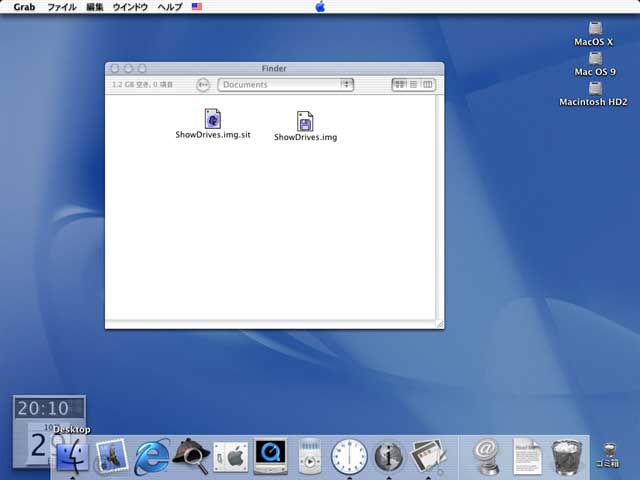Click the Clock app in dock

pyautogui.click(x=349, y=456)
